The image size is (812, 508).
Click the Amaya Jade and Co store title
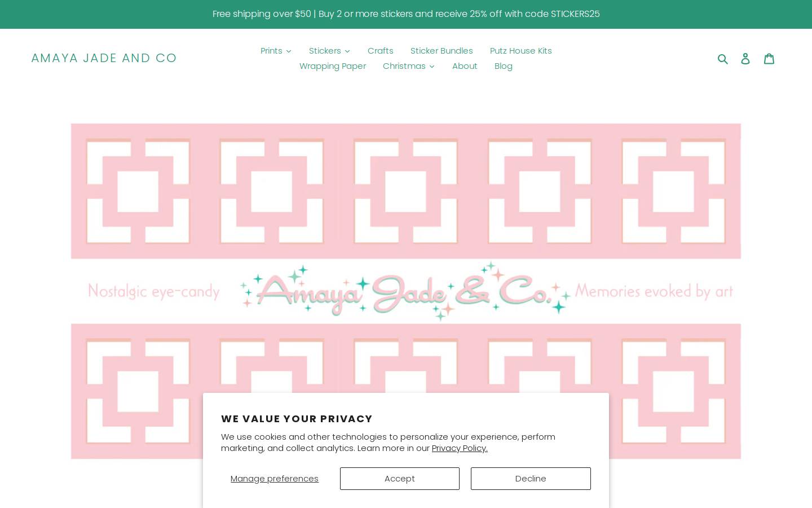(104, 58)
